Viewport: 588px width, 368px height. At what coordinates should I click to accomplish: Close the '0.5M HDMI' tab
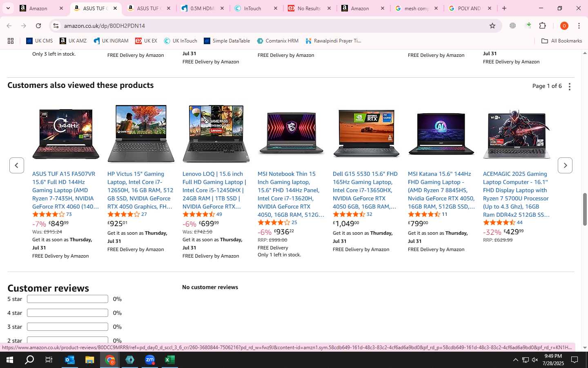pos(222,8)
